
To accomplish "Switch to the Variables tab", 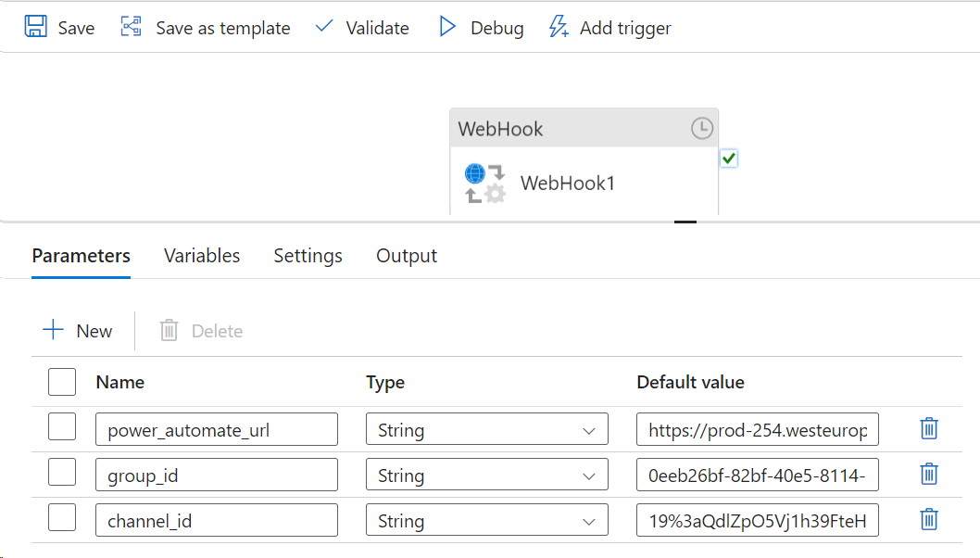I will (201, 255).
